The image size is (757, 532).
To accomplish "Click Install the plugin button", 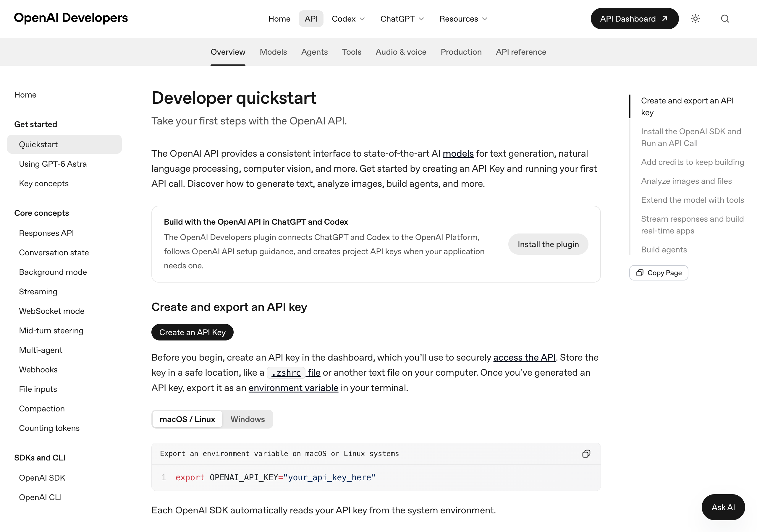I will coord(548,244).
